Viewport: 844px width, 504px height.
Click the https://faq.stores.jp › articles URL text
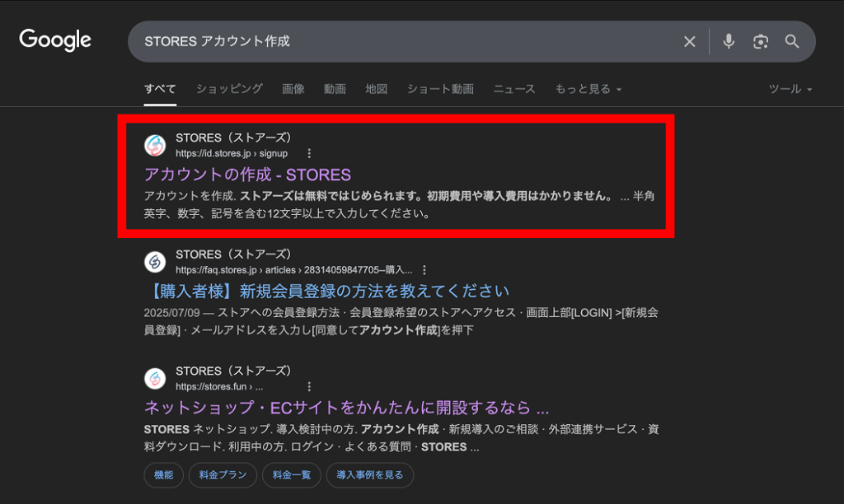pyautogui.click(x=294, y=270)
